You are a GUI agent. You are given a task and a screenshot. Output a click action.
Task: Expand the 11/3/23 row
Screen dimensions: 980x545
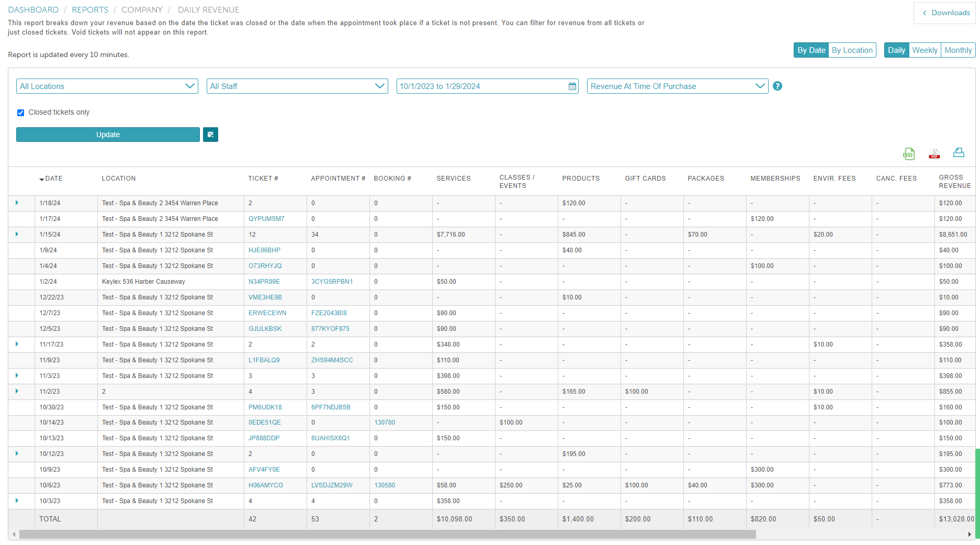[x=17, y=375]
